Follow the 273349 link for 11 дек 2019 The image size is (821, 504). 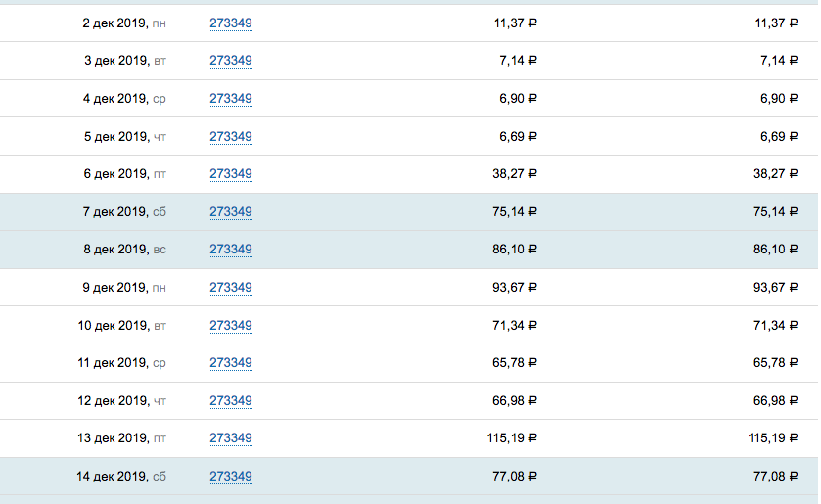(x=231, y=363)
